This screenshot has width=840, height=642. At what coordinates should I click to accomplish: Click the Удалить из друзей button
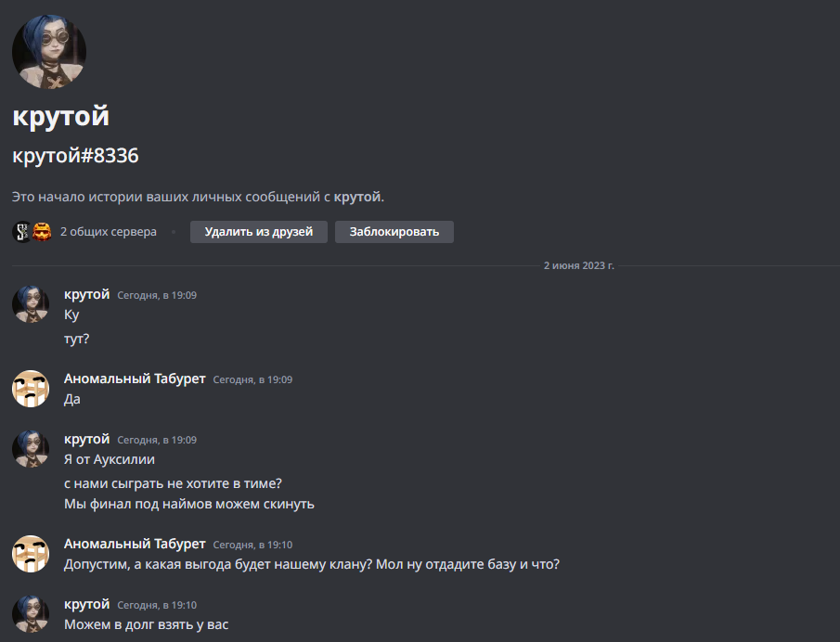[259, 232]
